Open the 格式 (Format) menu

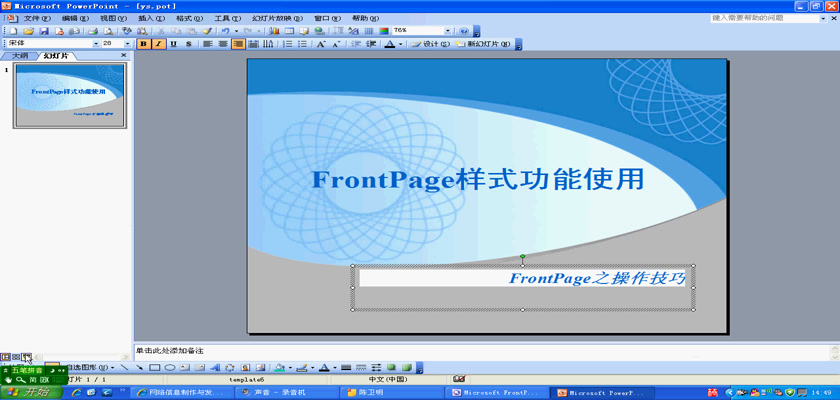coord(190,18)
